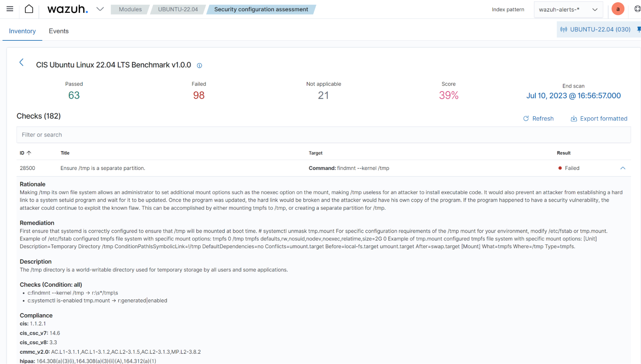The height and width of the screenshot is (364, 641).
Task: Select Security configuration assessment breadcrumb
Action: 261,9
